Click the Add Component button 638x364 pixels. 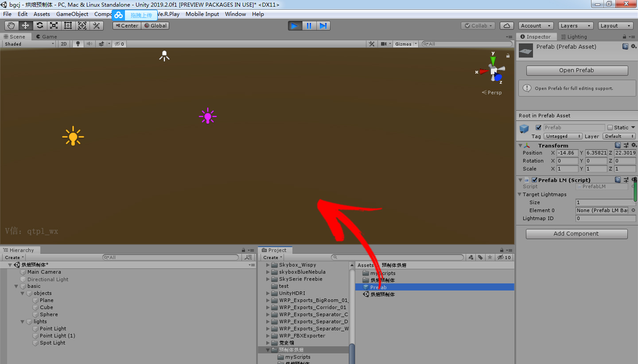point(576,233)
